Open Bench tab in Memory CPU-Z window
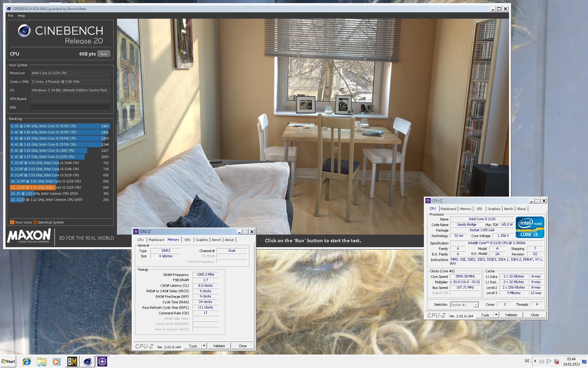The width and height of the screenshot is (588, 368). pyautogui.click(x=216, y=240)
